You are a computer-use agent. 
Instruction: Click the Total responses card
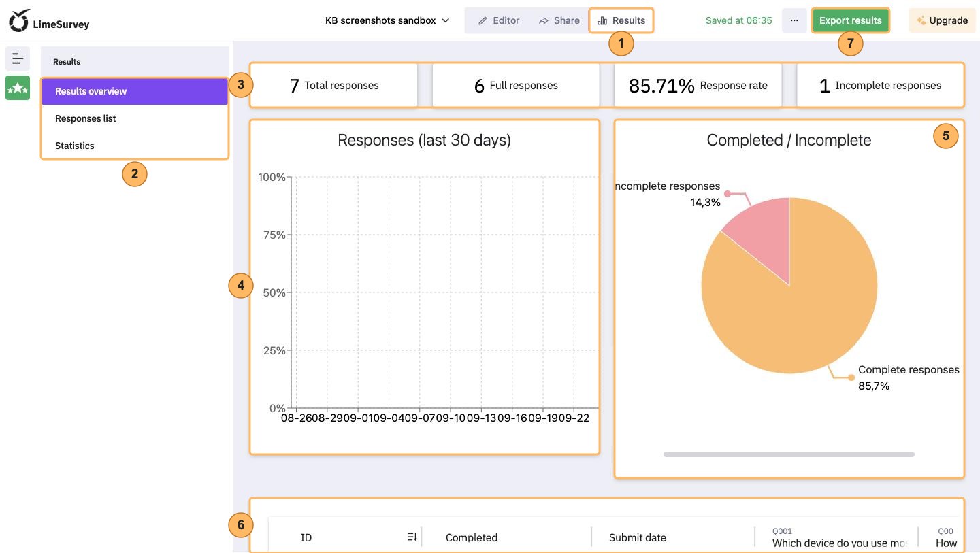pos(333,85)
